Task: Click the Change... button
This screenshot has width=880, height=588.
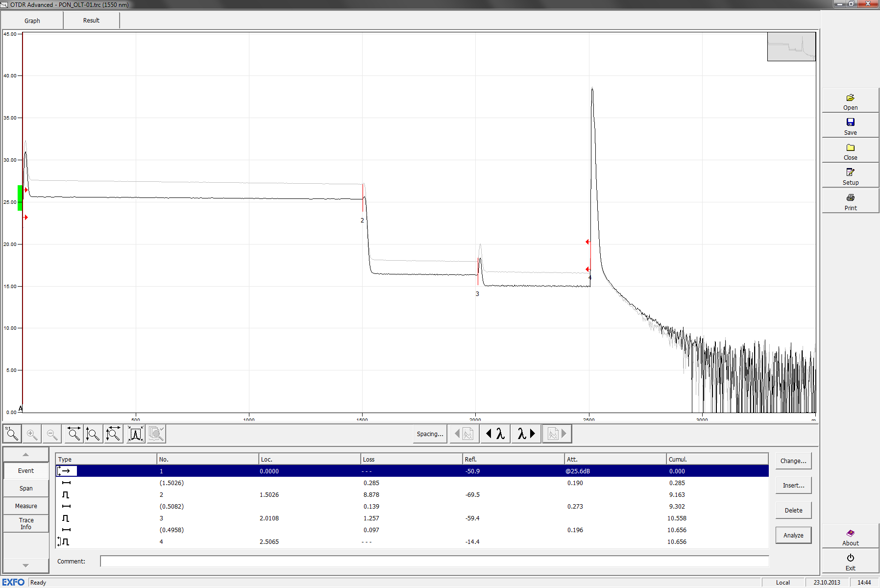Action: point(793,461)
